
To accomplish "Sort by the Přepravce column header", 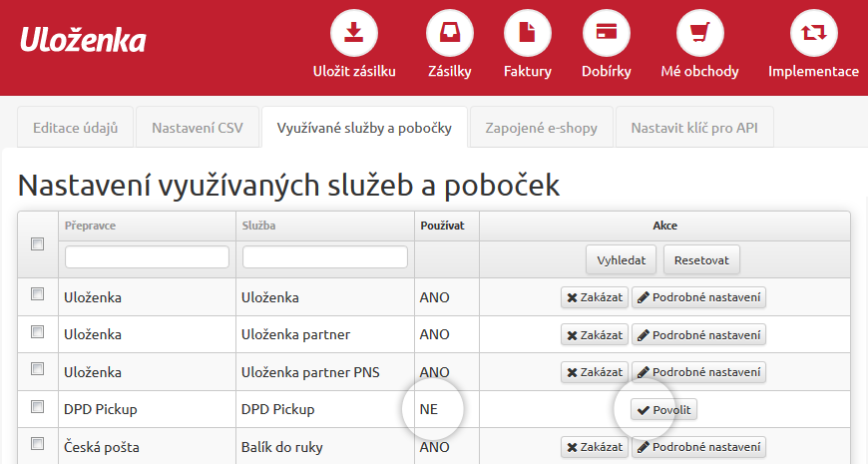I will click(90, 226).
